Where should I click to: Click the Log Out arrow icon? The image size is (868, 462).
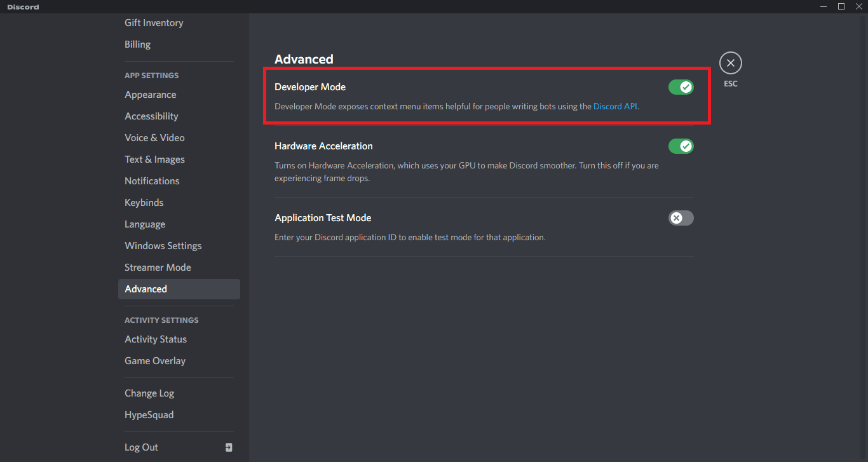coord(229,447)
